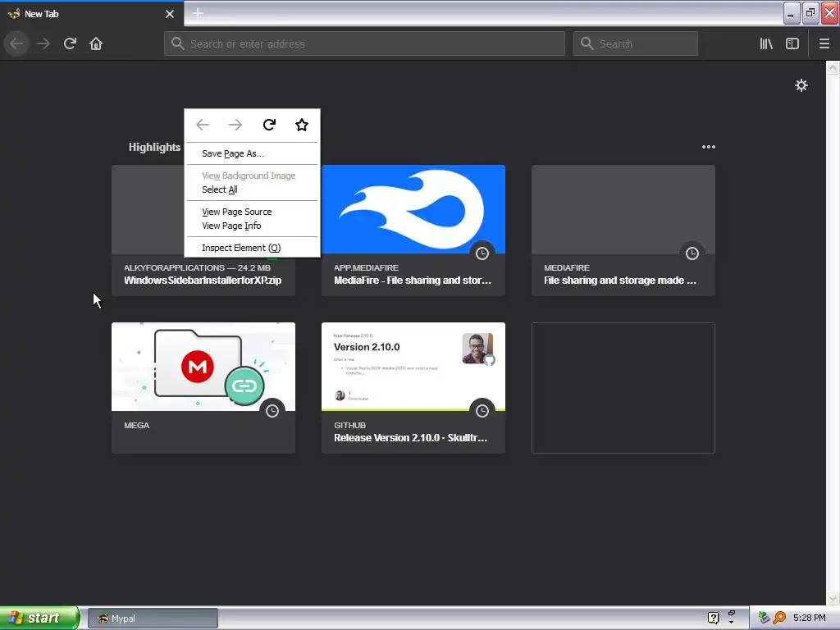Click the browser Back toolbar button

(16, 43)
